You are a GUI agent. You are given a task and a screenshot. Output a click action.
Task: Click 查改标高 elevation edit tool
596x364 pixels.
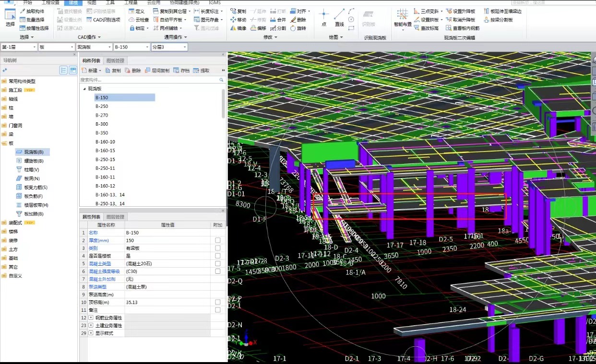(x=426, y=28)
